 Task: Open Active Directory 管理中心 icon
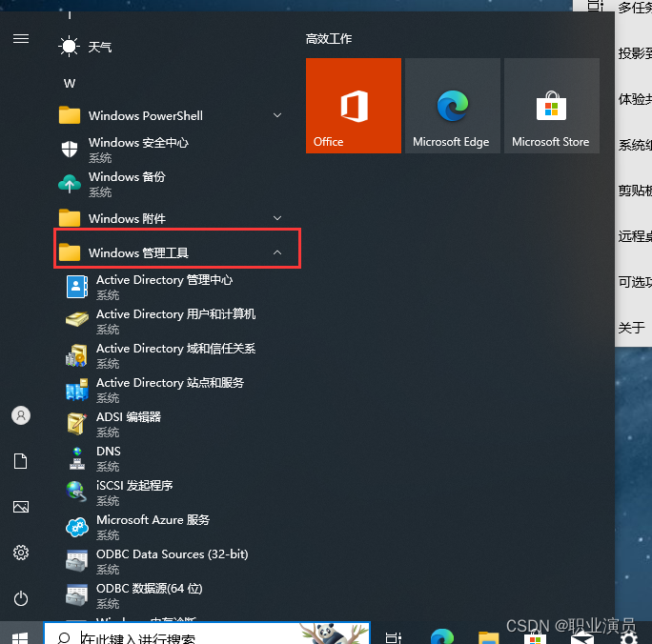click(77, 287)
